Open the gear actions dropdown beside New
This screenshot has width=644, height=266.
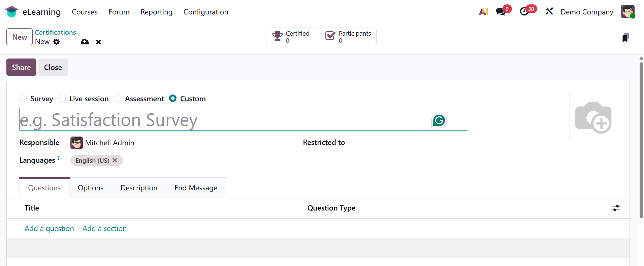[57, 42]
